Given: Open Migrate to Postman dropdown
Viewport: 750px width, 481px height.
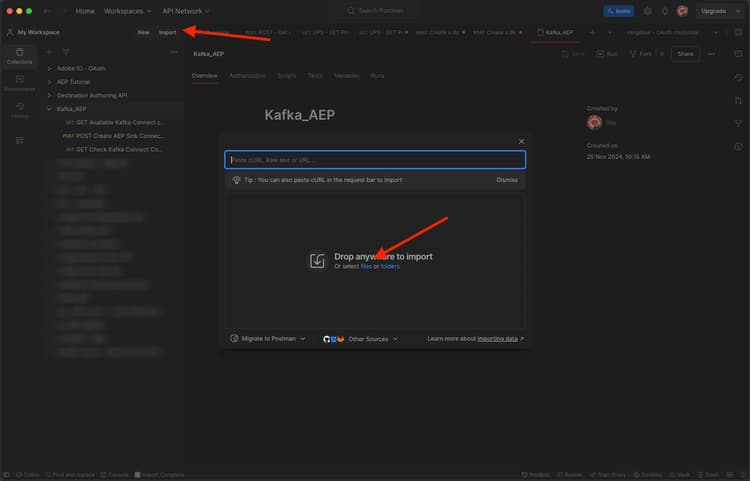Looking at the screenshot, I should click(267, 339).
